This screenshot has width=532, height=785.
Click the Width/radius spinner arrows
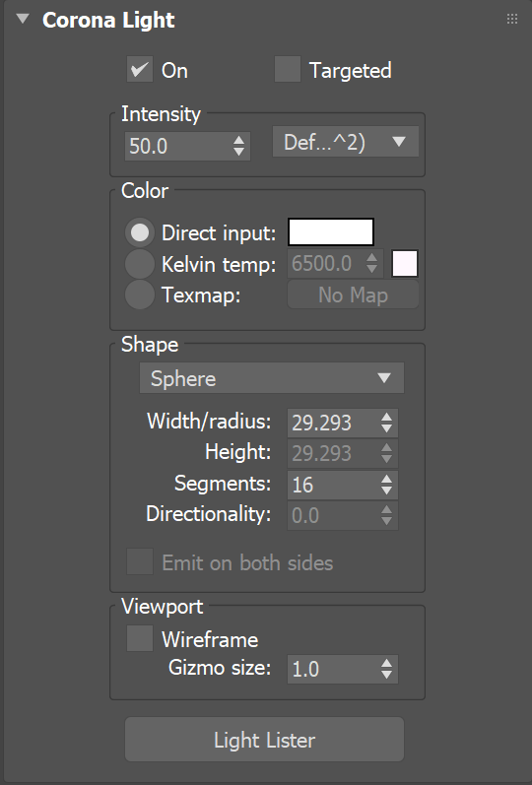386,424
